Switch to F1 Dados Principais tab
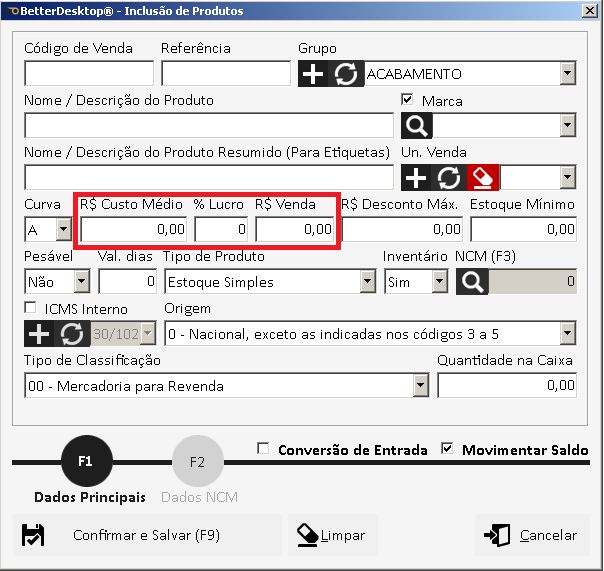The height and width of the screenshot is (571, 604). coord(85,463)
